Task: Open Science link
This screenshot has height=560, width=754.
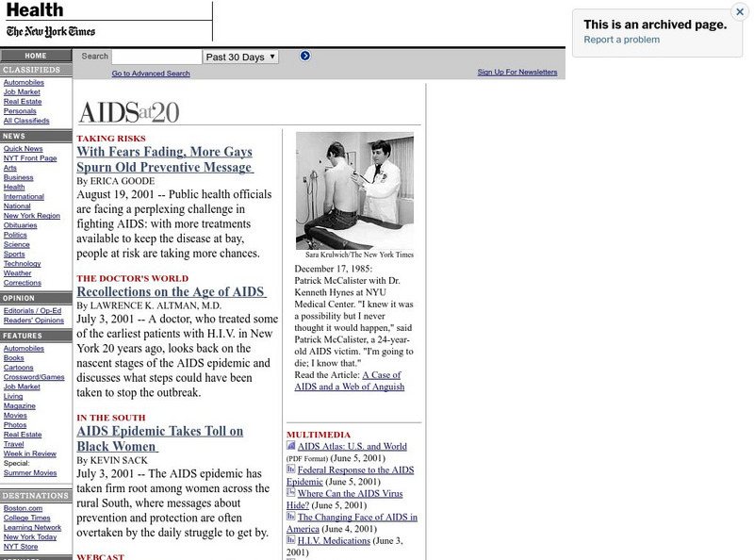Action: coord(16,245)
